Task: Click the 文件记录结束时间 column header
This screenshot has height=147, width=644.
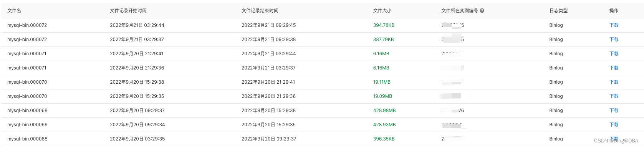Action: click(x=260, y=11)
